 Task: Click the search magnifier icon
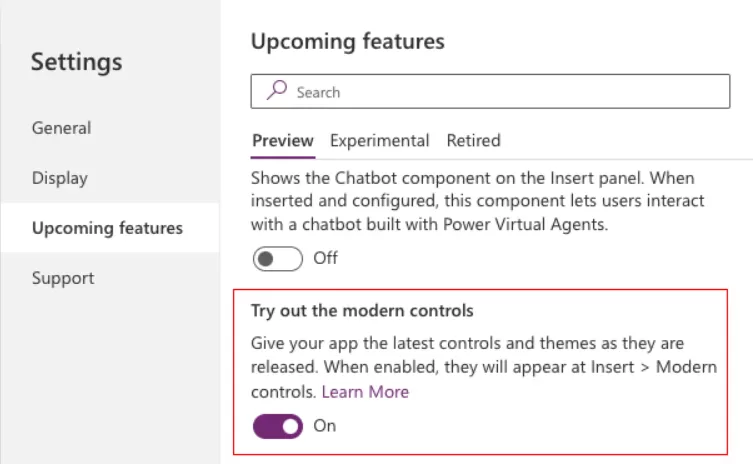pos(277,91)
